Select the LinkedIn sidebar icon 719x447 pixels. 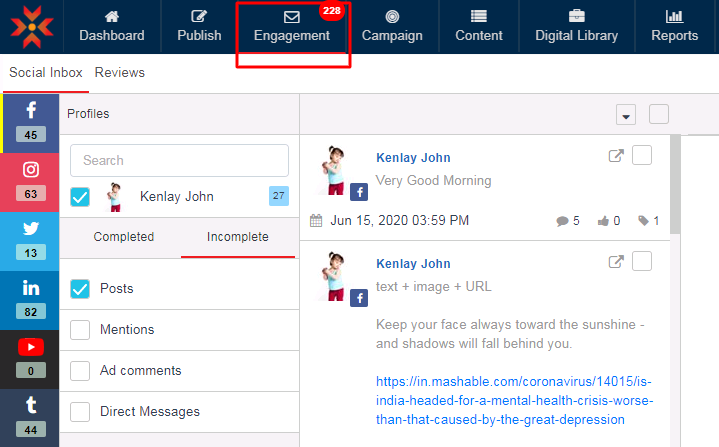click(x=31, y=299)
